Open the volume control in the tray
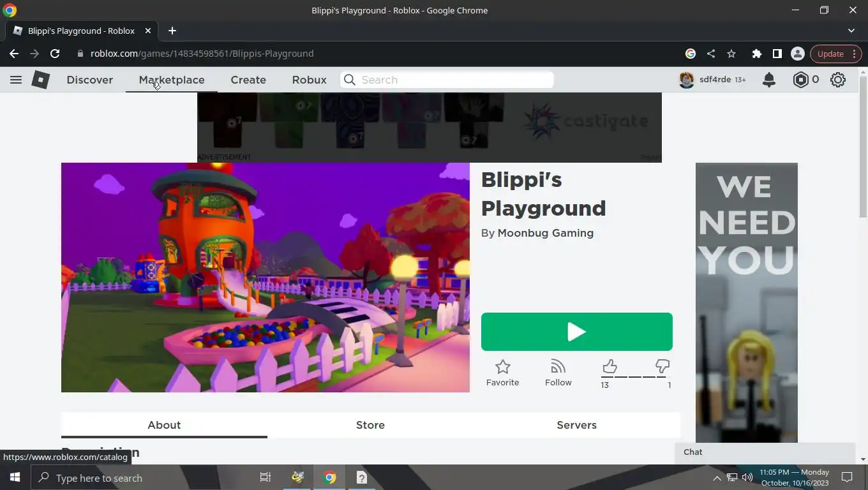Image resolution: width=868 pixels, height=490 pixels. [747, 477]
